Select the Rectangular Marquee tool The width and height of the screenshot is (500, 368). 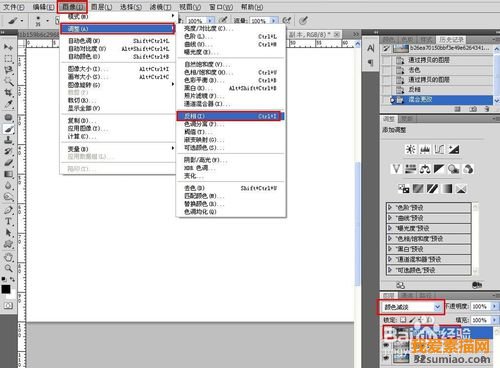click(8, 59)
